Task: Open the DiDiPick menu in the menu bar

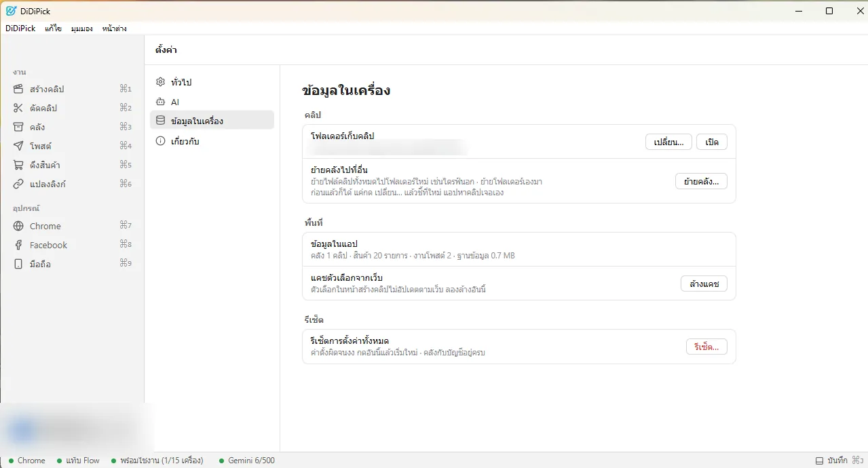Action: (20, 28)
